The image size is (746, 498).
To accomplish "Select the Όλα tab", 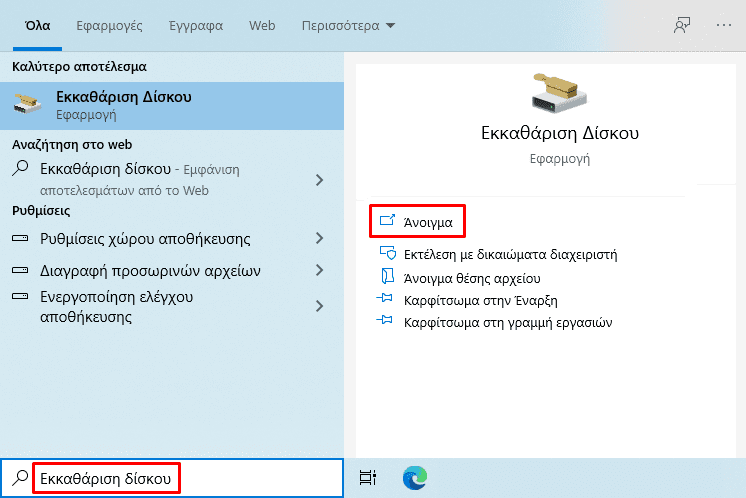I will coord(38,26).
